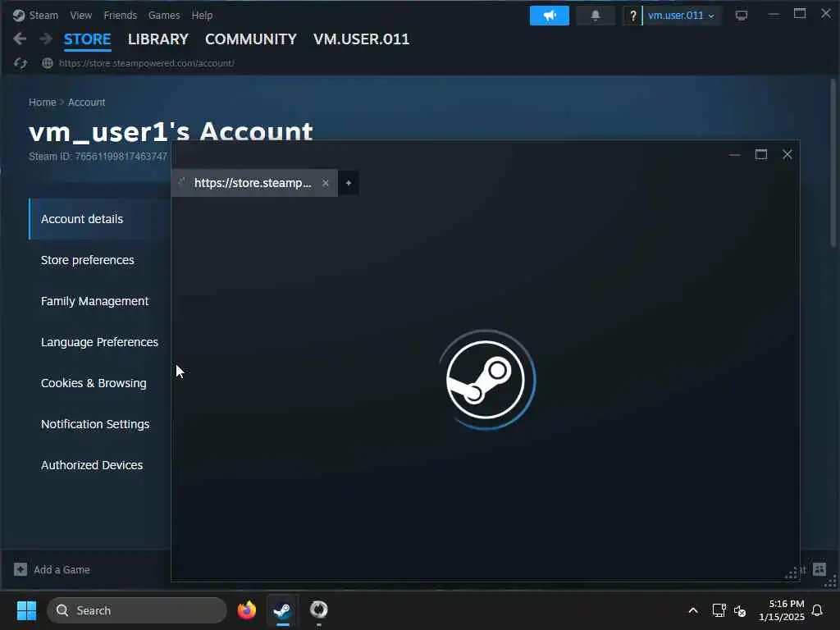This screenshot has width=840, height=630.
Task: Click the taskbar Search box
Action: coord(137,610)
